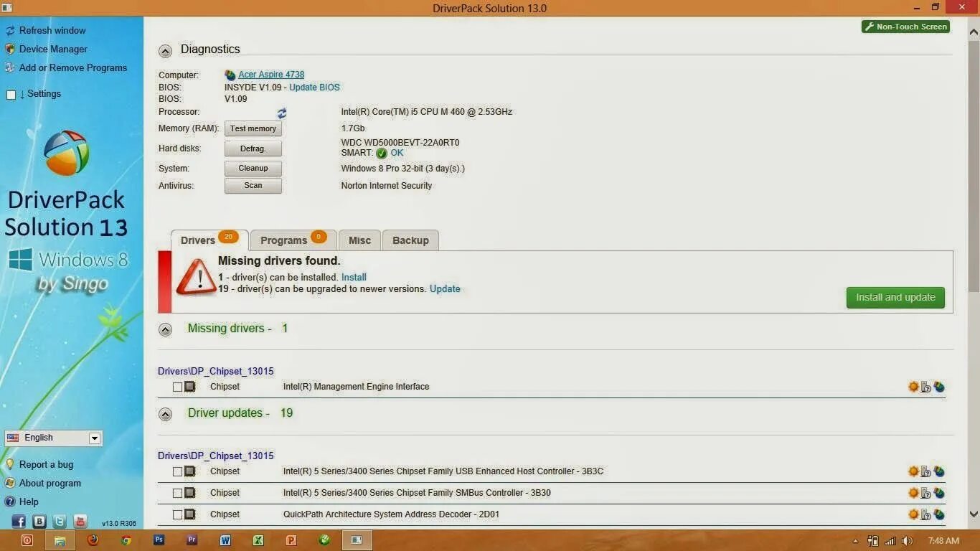980x551 pixels.
Task: Open the YouTube icon in the sidebar
Action: 80,522
